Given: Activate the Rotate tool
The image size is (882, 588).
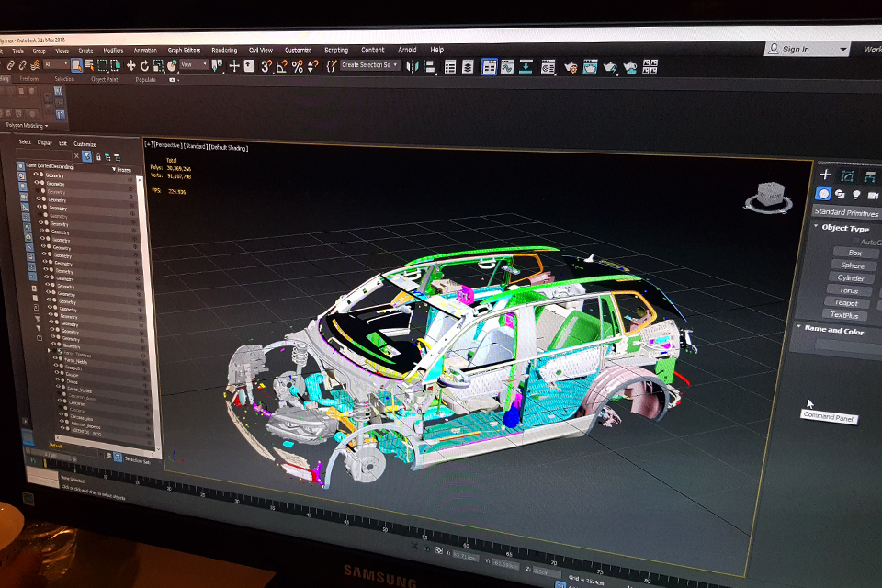Looking at the screenshot, I should (x=145, y=65).
